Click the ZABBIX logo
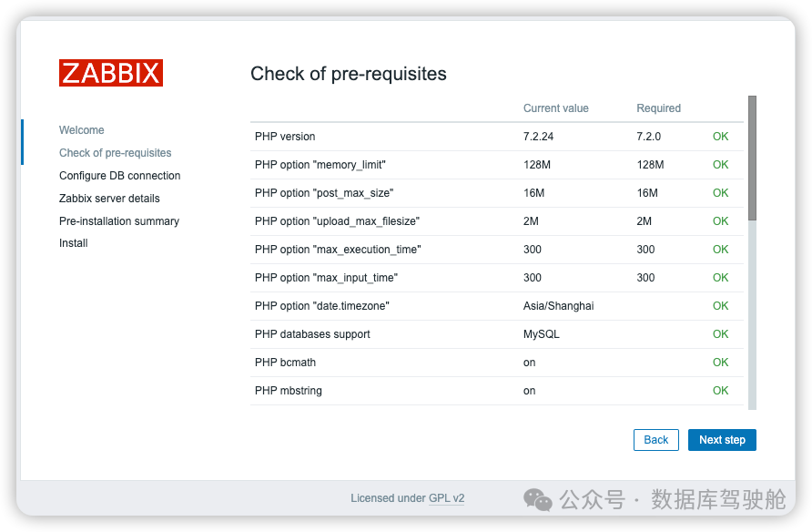This screenshot has width=812, height=532. click(x=111, y=73)
